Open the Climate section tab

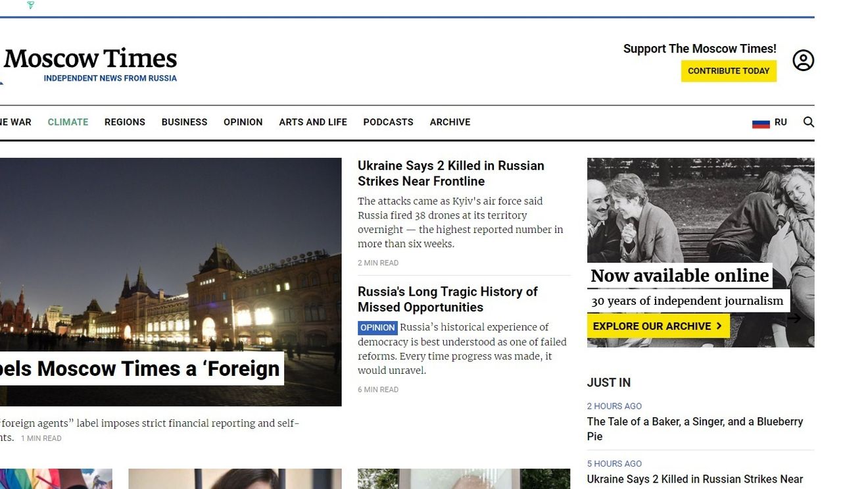pos(67,122)
